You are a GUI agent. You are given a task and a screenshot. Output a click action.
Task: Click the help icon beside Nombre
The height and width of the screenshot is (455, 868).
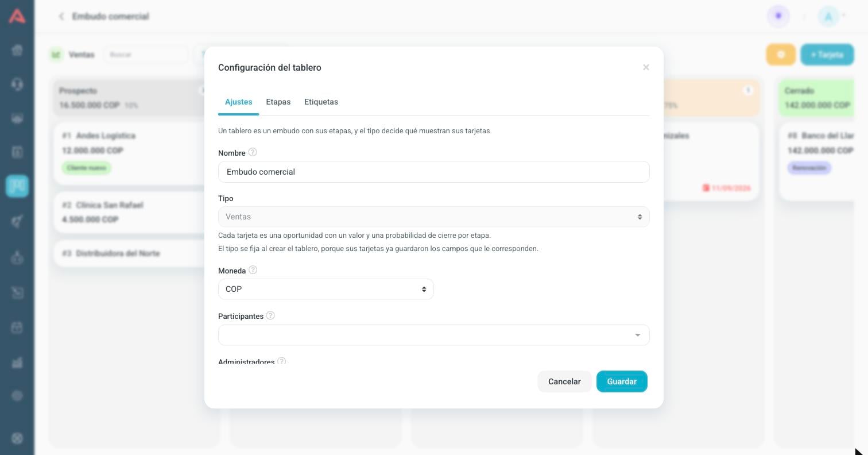click(253, 152)
